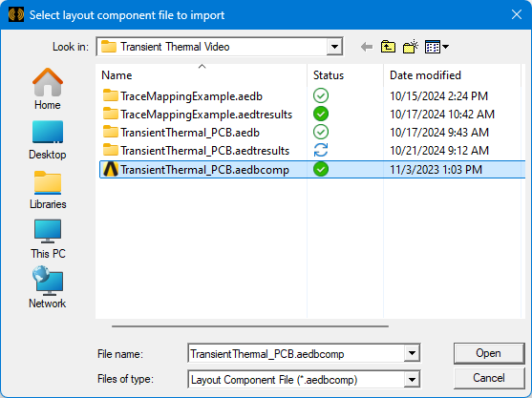532x398 pixels.
Task: Create a new folder
Action: (x=410, y=47)
